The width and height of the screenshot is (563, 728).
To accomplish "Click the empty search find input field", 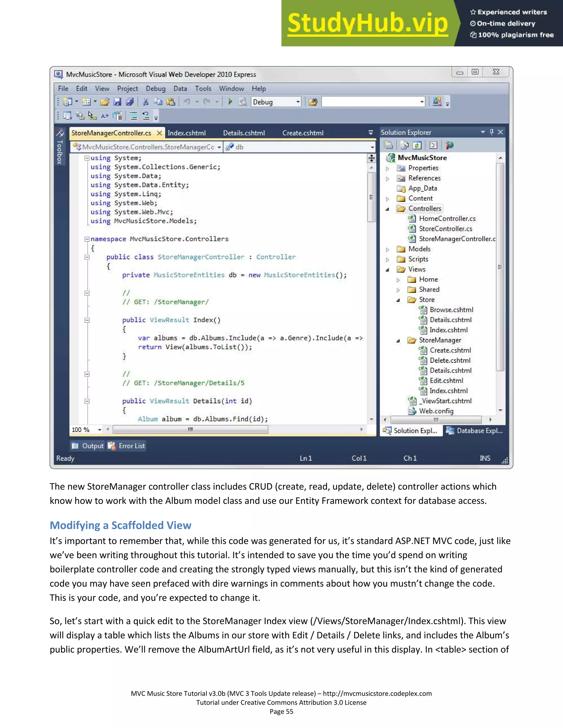I will (x=370, y=102).
